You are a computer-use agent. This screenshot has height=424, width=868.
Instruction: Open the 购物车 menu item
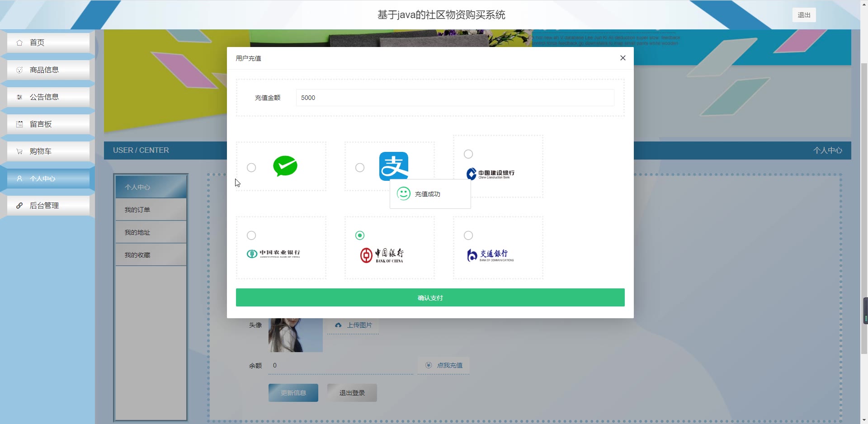point(48,151)
